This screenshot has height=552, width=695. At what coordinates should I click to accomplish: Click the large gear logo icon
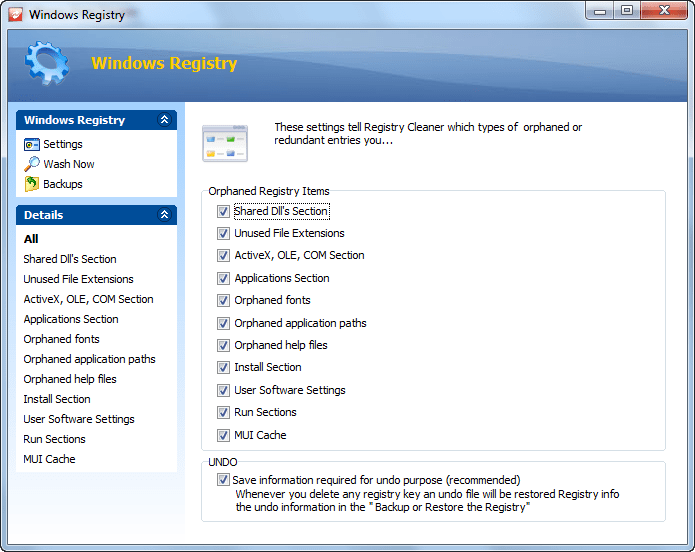[x=47, y=63]
